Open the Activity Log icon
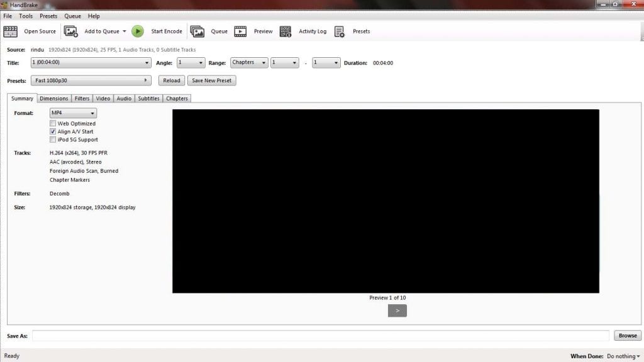This screenshot has width=644, height=362. point(286,31)
